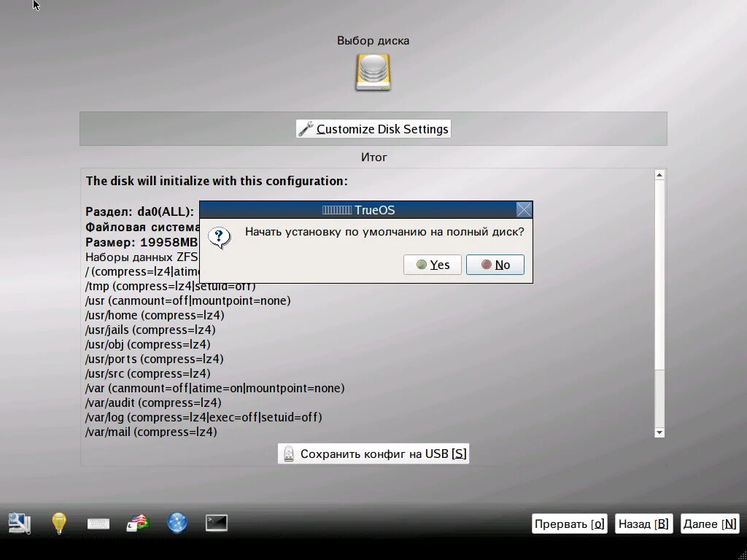Open the on-screen keyboard icon
The height and width of the screenshot is (560, 747).
pyautogui.click(x=98, y=524)
